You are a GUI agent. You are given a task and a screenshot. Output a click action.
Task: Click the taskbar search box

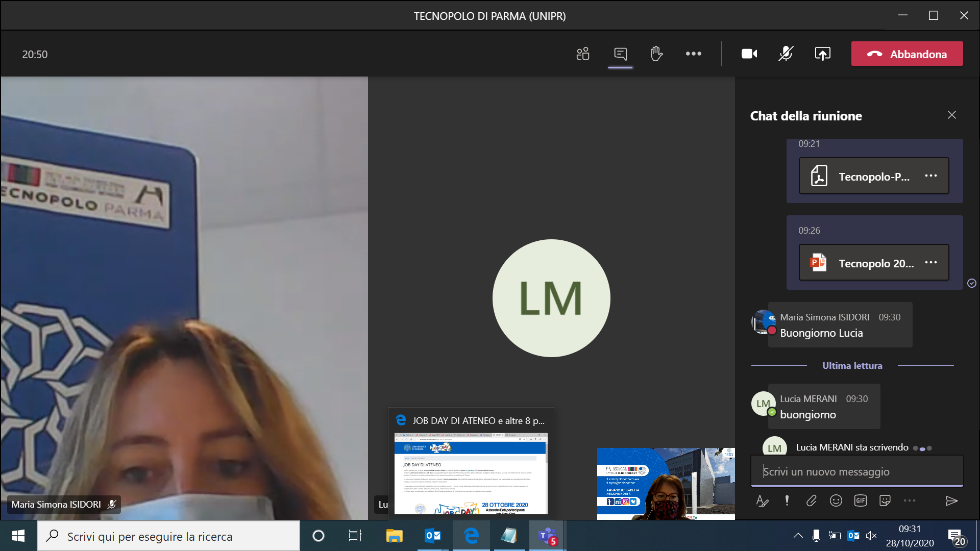pyautogui.click(x=168, y=536)
